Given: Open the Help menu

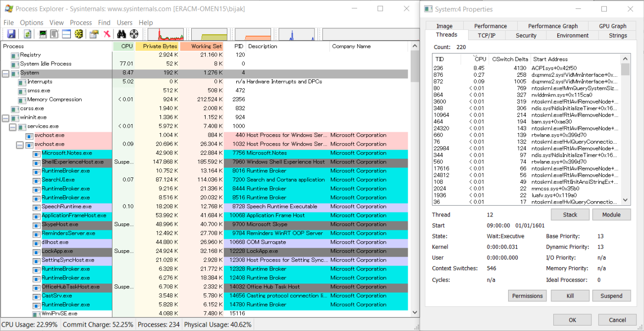Looking at the screenshot, I should pos(146,22).
